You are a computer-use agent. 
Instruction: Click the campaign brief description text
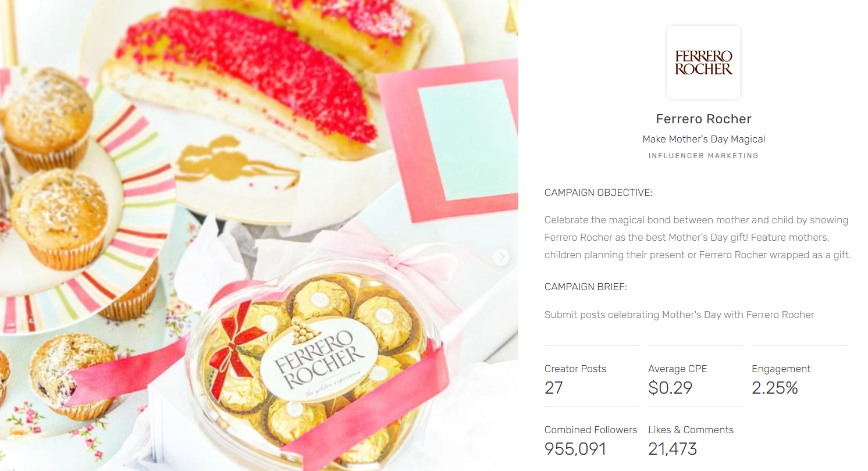(679, 315)
